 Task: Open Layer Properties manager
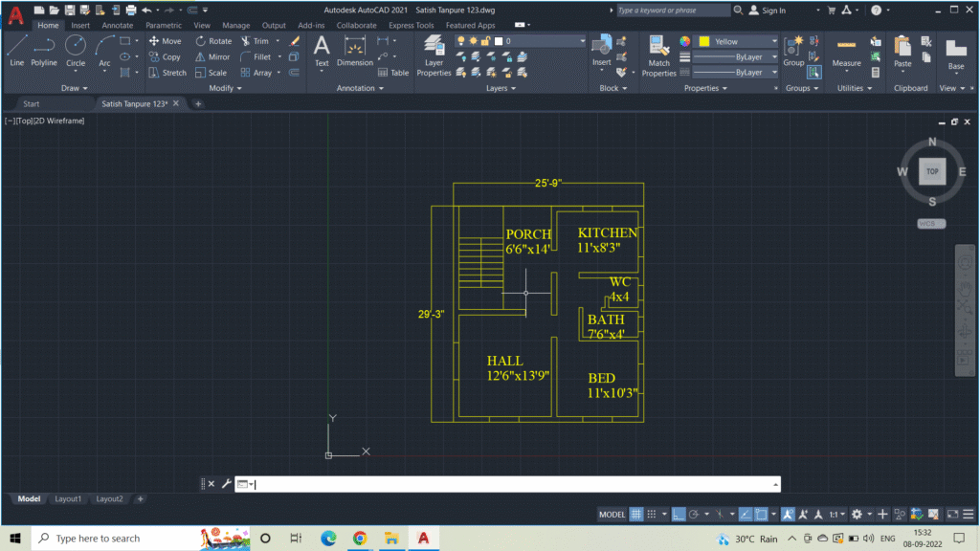pyautogui.click(x=434, y=55)
